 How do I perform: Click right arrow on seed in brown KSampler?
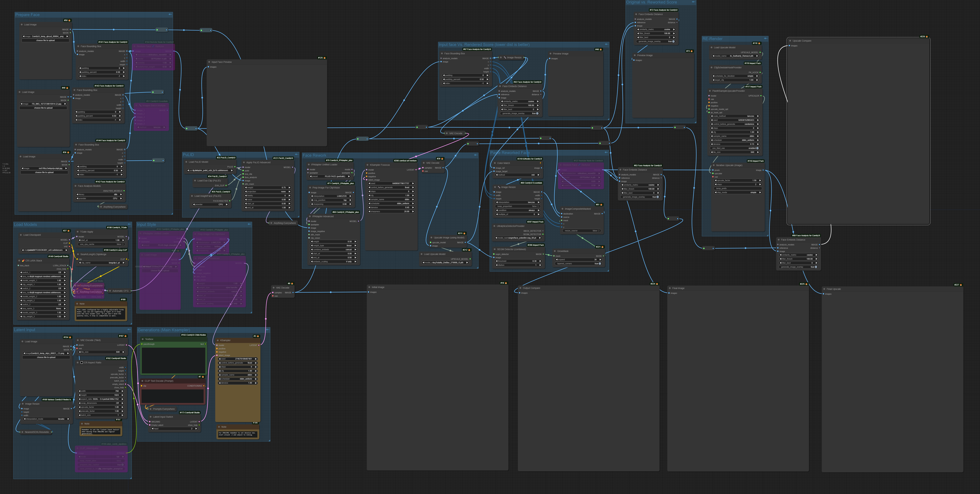tap(256, 359)
